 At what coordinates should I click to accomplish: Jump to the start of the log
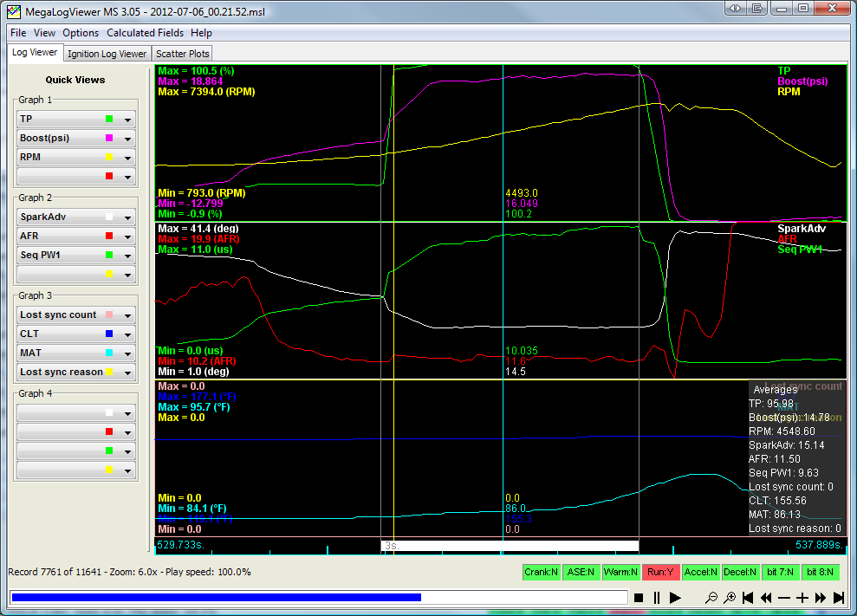pyautogui.click(x=749, y=598)
